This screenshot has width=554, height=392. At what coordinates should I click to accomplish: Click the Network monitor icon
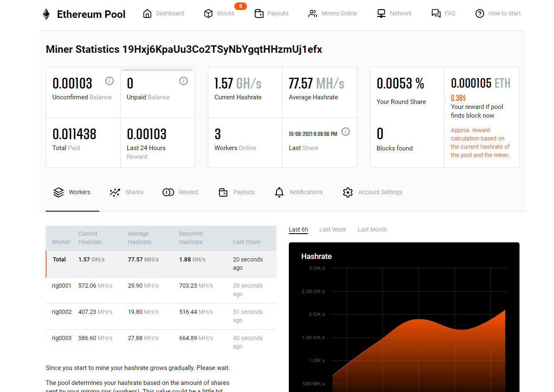[x=381, y=14]
